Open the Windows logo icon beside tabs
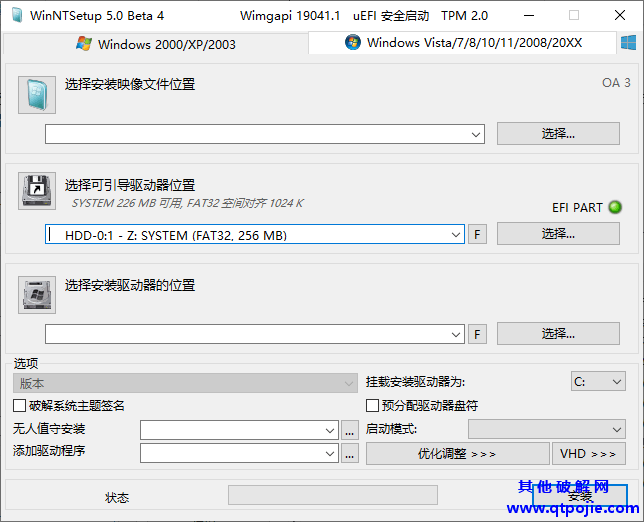 click(x=628, y=43)
